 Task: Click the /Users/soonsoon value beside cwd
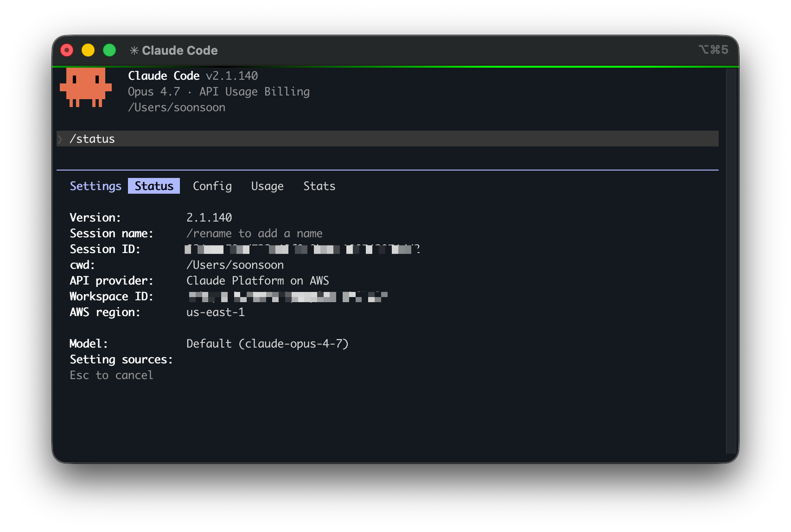(235, 265)
